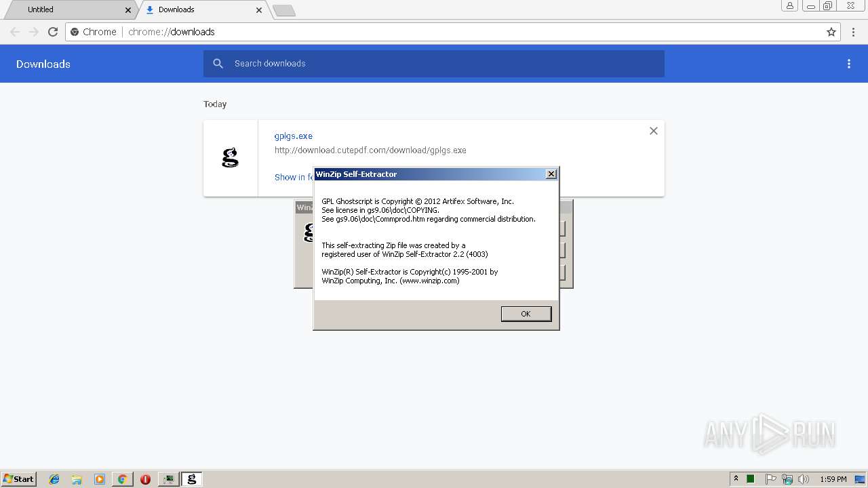The height and width of the screenshot is (488, 868).
Task: Click the Today date label
Action: (x=215, y=104)
